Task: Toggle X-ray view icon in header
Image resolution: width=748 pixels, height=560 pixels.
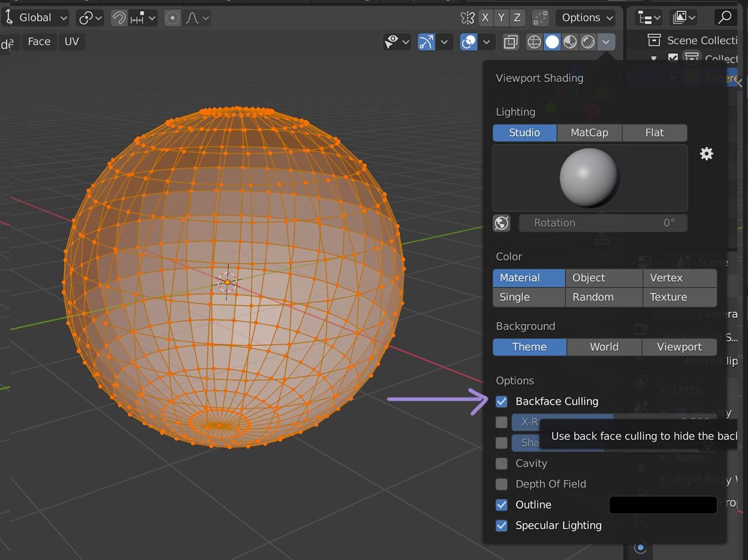Action: [511, 42]
